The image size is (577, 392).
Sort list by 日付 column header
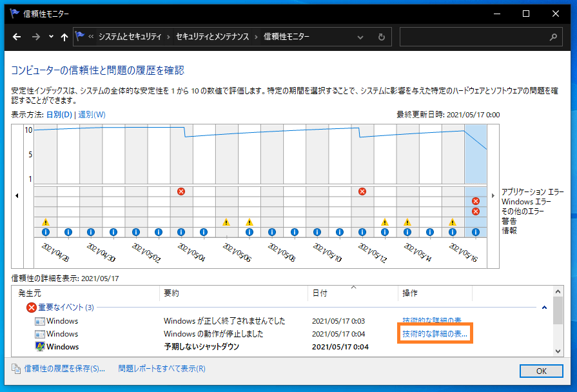point(320,293)
